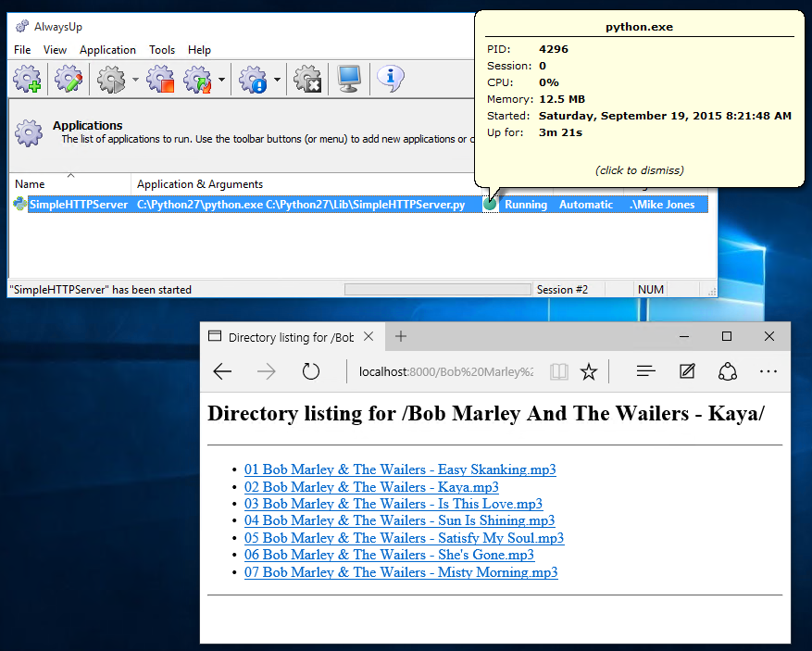Sort by the Name column header
This screenshot has height=651, width=812.
click(x=70, y=184)
